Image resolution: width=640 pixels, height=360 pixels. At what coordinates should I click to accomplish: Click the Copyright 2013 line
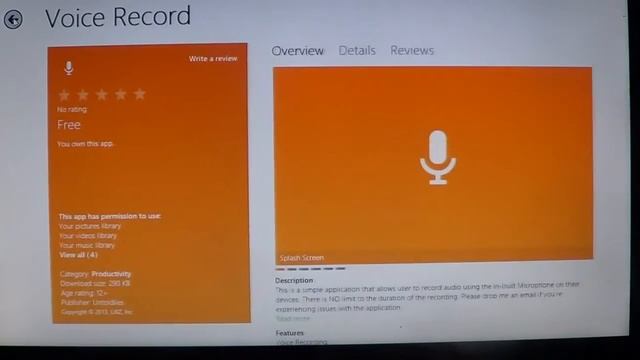(x=96, y=312)
